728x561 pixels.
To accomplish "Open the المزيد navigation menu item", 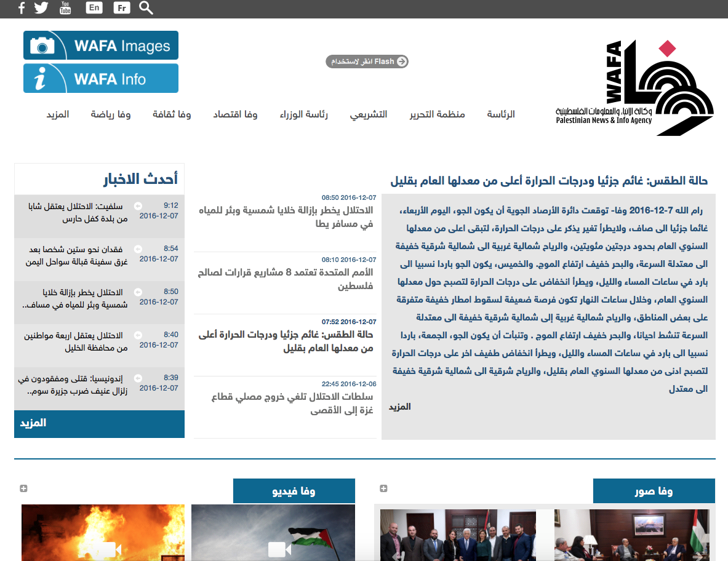I will [58, 114].
